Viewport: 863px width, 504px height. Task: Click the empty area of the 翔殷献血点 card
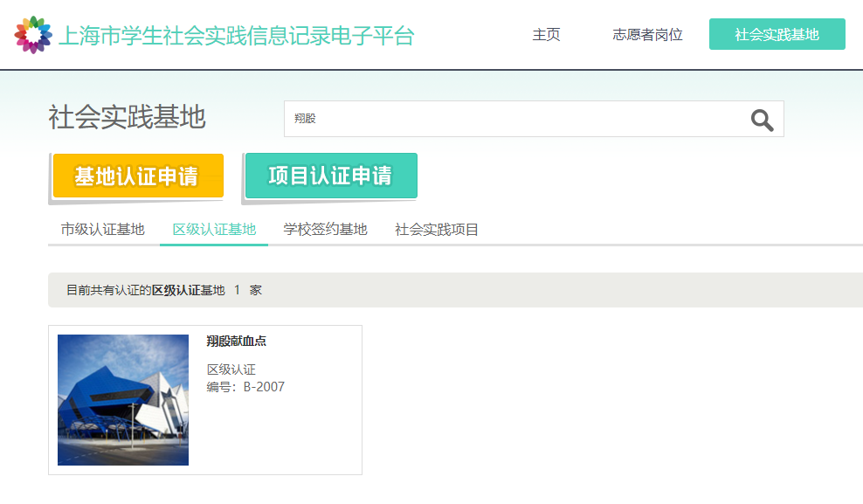(x=280, y=437)
